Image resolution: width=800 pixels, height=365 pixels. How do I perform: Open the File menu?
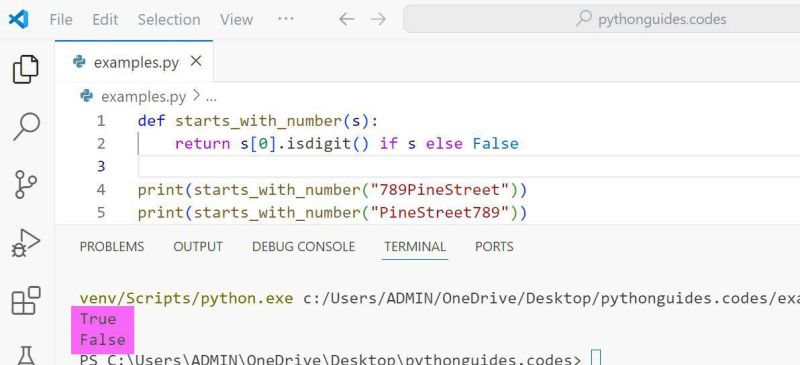[61, 20]
